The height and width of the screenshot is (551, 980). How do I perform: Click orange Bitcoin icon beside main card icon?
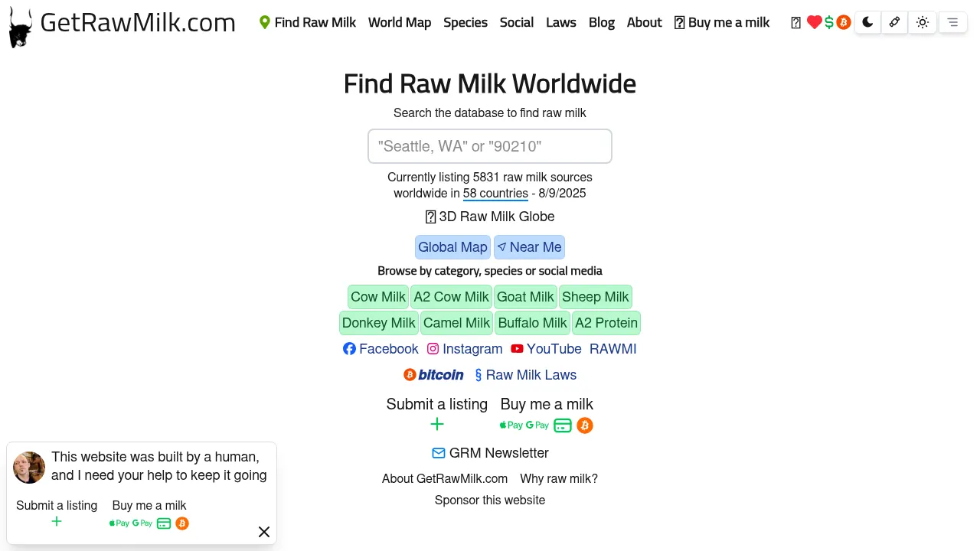585,425
